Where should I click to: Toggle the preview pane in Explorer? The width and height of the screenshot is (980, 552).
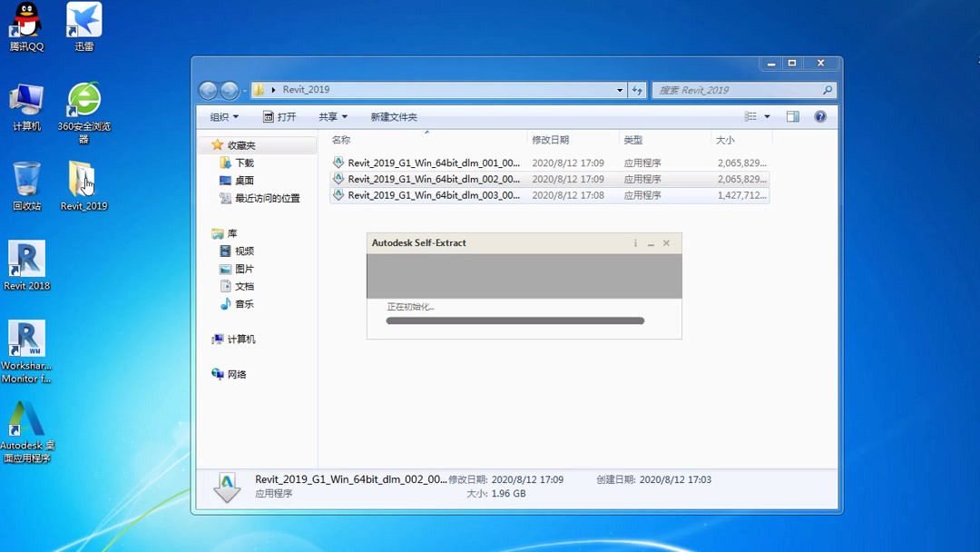792,116
